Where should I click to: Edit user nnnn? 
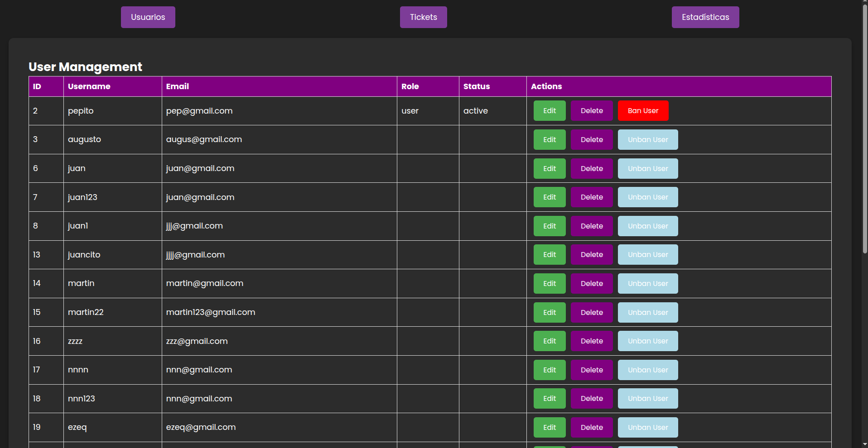pyautogui.click(x=550, y=370)
